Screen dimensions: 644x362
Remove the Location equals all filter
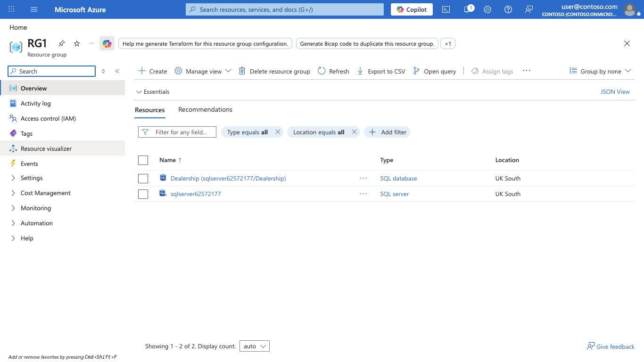[x=355, y=132]
